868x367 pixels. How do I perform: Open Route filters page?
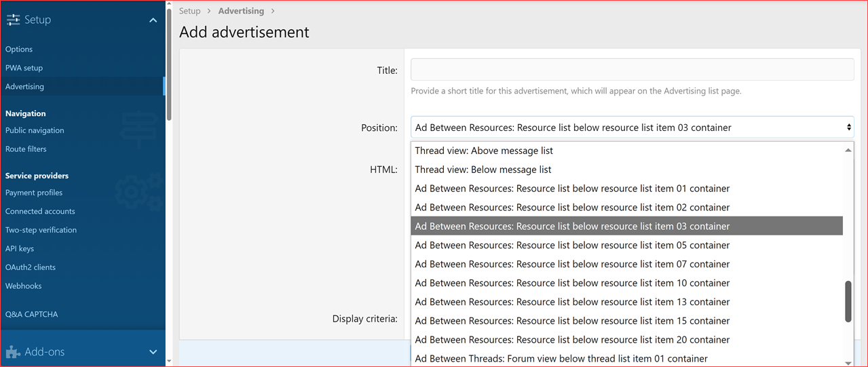pos(26,149)
